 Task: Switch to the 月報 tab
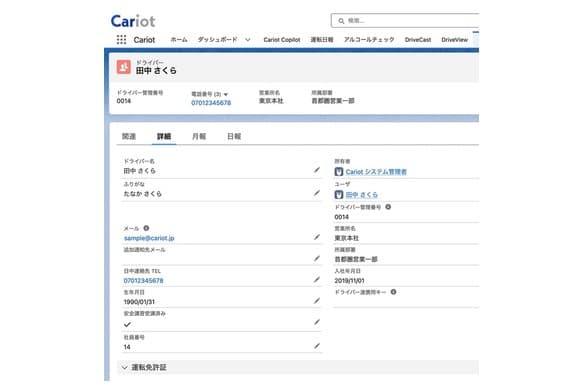pos(199,136)
